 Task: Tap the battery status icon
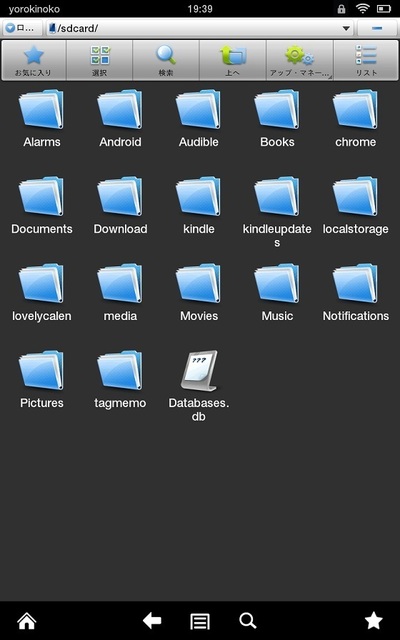pos(384,9)
